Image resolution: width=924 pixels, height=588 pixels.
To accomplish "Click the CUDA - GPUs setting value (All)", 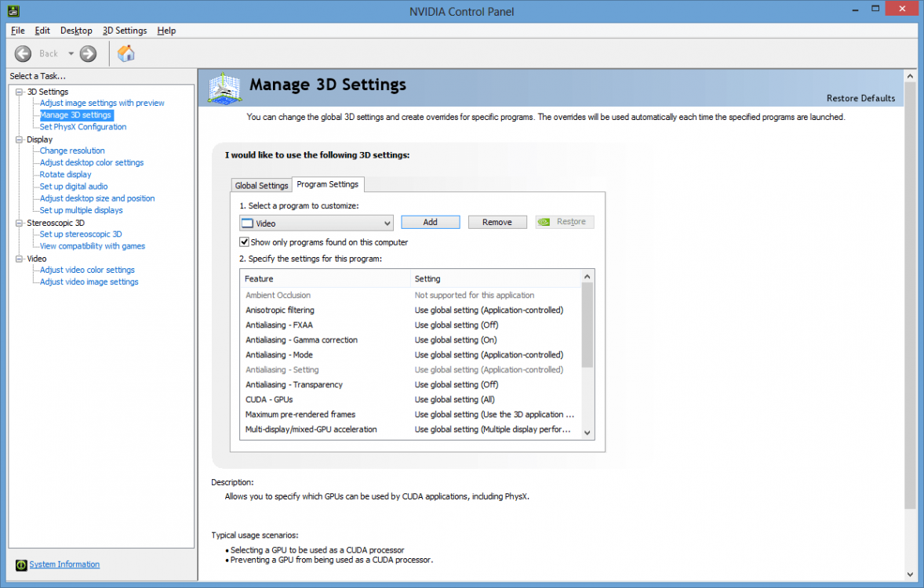I will click(454, 400).
